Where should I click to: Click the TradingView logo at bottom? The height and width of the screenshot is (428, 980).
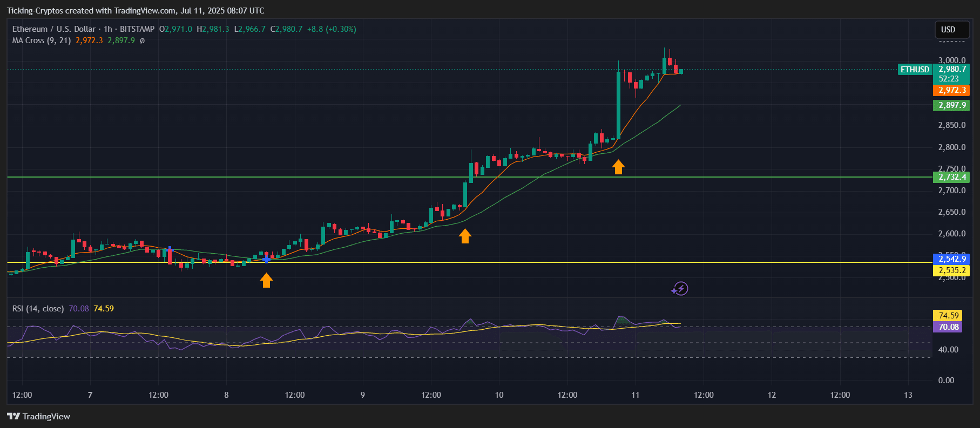coord(38,416)
